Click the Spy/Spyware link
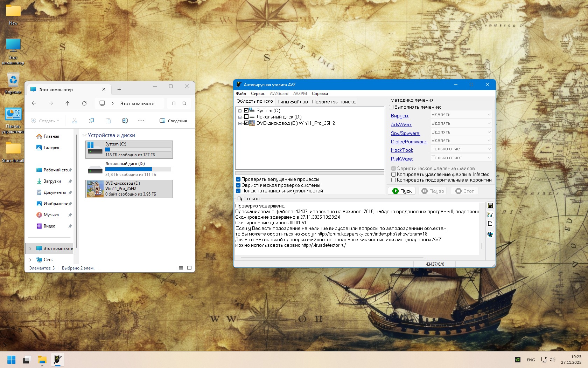 coord(405,133)
